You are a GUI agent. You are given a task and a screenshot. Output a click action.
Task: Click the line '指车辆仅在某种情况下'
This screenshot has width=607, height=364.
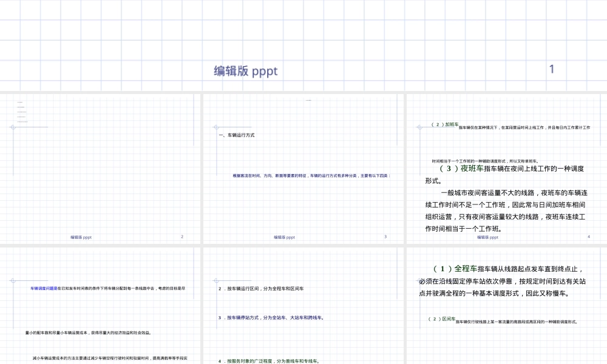[x=524, y=127]
